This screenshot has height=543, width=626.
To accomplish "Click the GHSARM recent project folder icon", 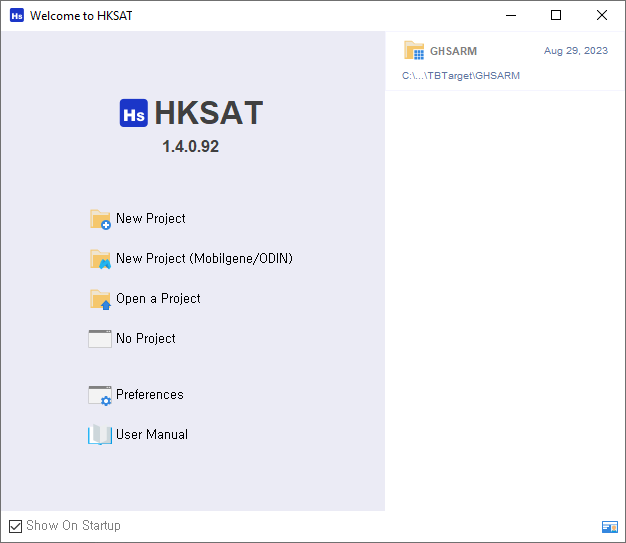I will click(x=414, y=51).
